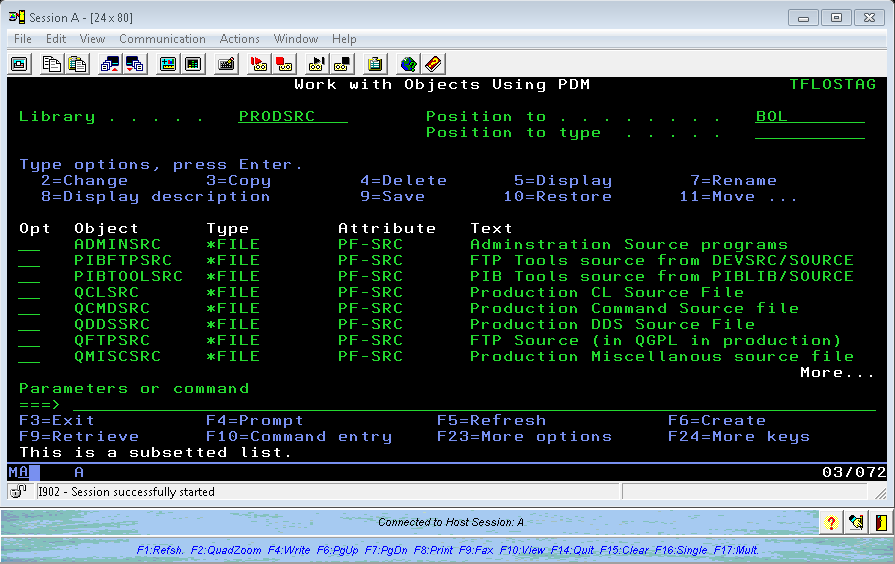The image size is (895, 564).
Task: Click the exit door icon at bottom right
Action: (x=881, y=522)
